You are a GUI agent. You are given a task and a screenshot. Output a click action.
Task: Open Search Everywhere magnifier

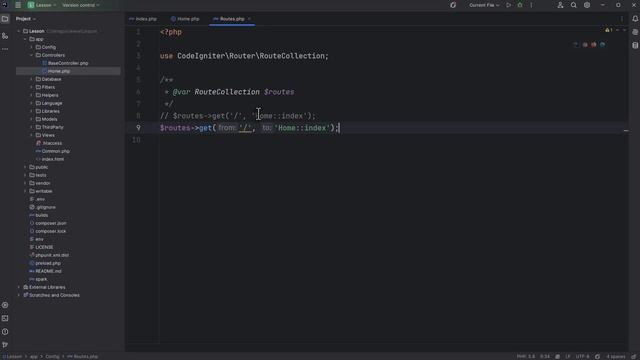[x=573, y=5]
